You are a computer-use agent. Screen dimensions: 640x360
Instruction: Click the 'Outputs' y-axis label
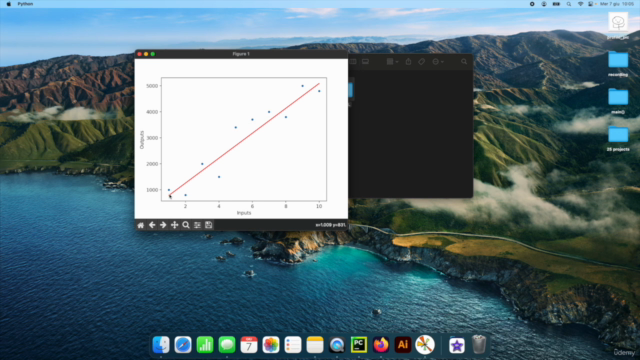coord(142,140)
